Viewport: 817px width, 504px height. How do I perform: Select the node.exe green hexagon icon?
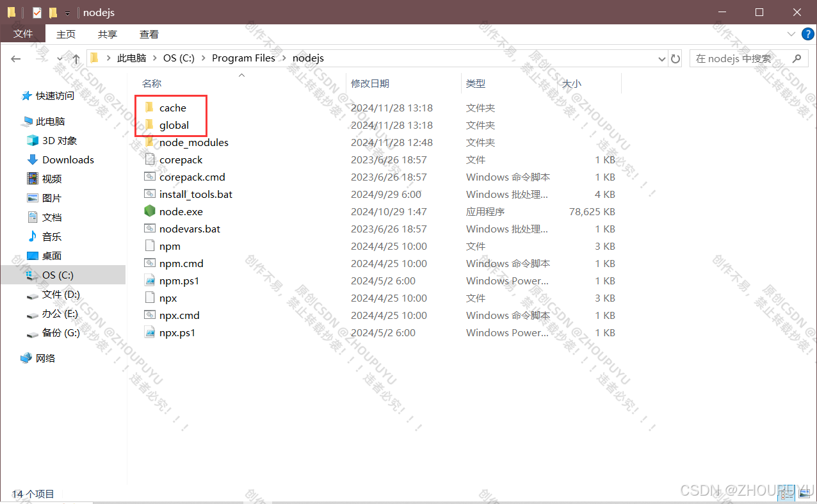coord(149,211)
